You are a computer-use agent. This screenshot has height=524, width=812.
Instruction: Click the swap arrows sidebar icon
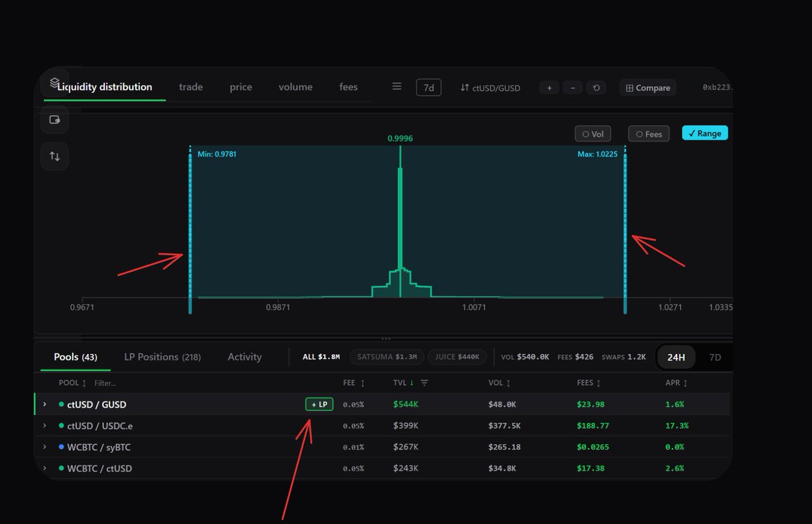(55, 156)
